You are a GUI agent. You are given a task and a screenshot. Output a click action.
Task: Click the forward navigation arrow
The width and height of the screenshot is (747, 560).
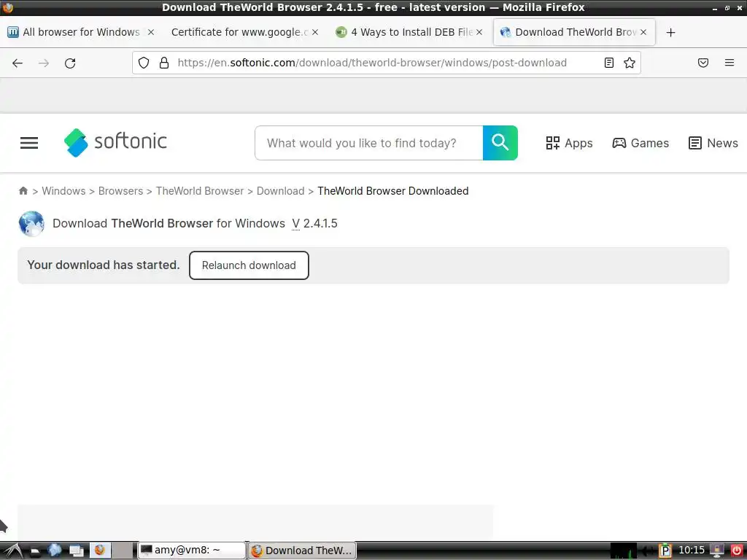(44, 63)
